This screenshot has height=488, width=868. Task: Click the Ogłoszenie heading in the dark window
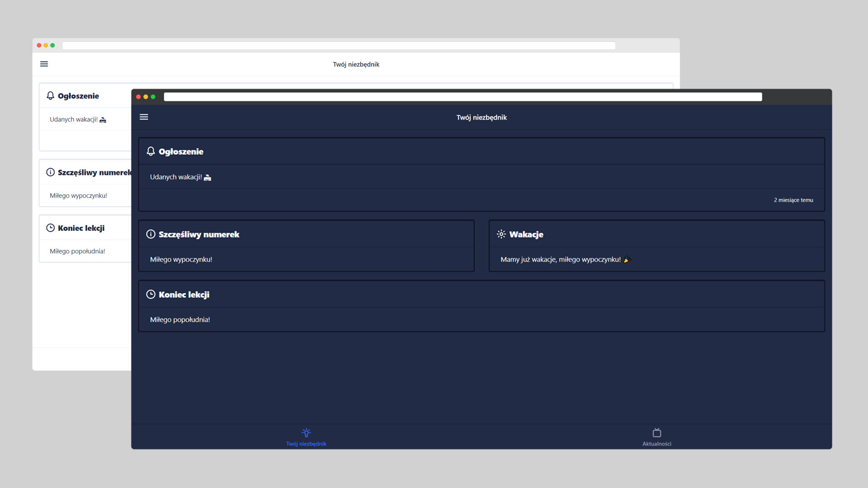(181, 152)
